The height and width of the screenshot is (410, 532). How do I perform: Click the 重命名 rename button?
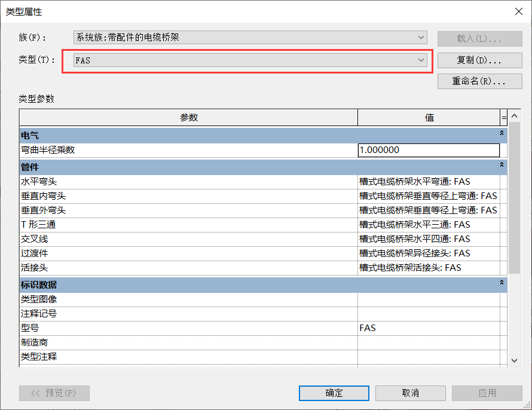pos(471,81)
